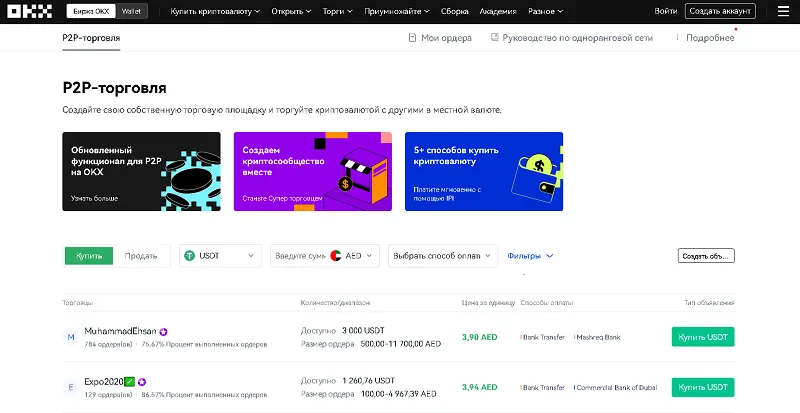Click Bank Transfer in MuhammadEhsan's row

543,337
